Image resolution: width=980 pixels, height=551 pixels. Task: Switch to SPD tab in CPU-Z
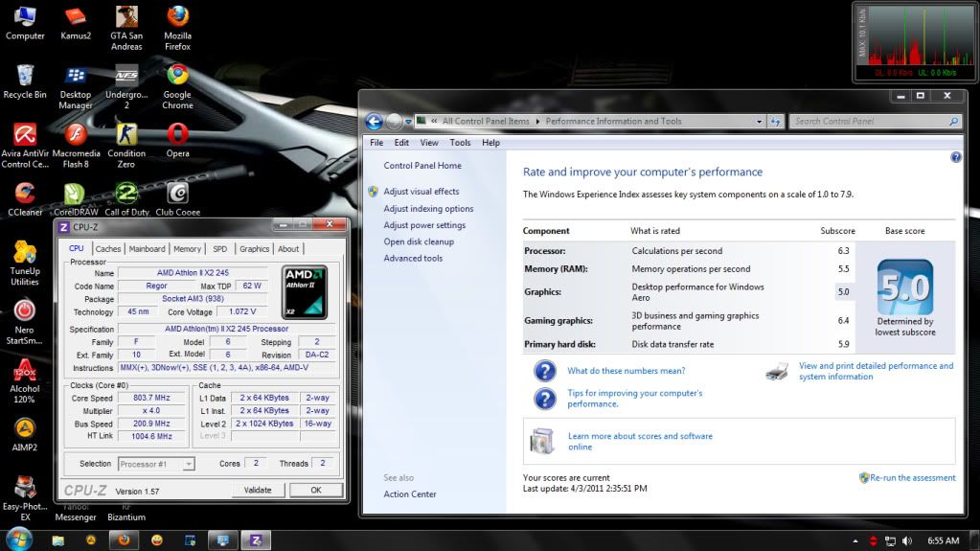(x=220, y=249)
